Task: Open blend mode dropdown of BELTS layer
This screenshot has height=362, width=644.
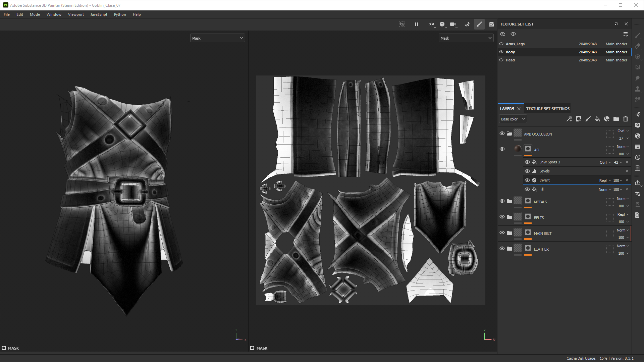Action: point(623,214)
